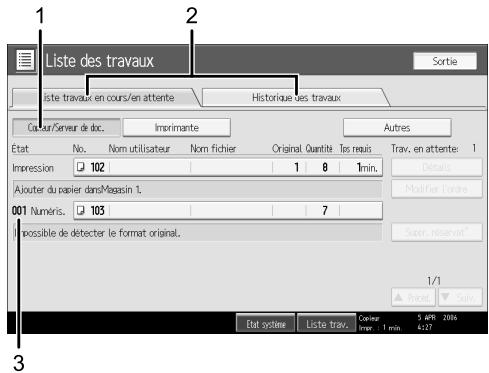Click the 'Nom utilisateur' column header

[x=139, y=149]
